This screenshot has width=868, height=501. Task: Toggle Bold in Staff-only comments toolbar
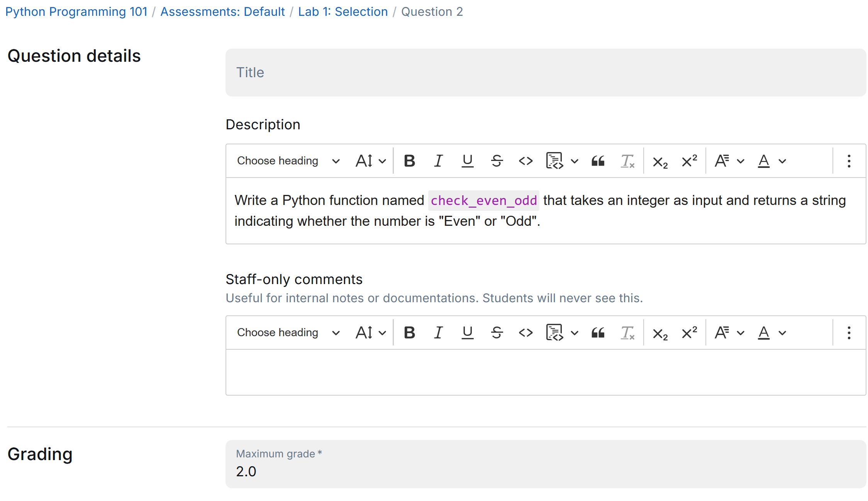409,333
